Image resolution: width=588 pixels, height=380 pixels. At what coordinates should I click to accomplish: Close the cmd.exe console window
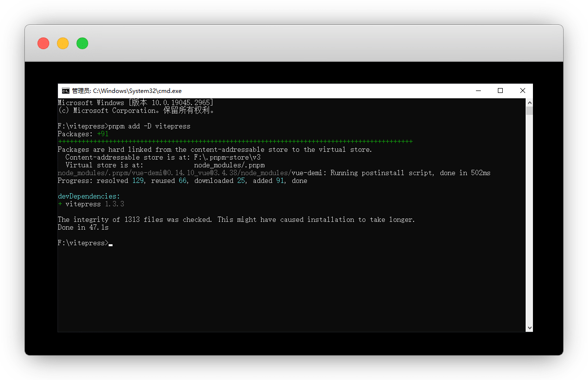(522, 90)
